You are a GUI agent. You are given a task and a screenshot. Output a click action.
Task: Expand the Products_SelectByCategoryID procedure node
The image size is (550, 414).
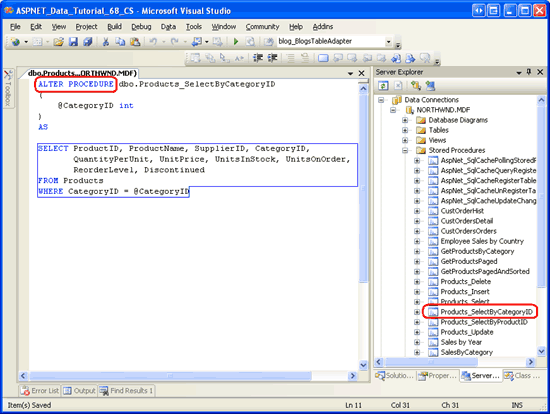pos(417,312)
